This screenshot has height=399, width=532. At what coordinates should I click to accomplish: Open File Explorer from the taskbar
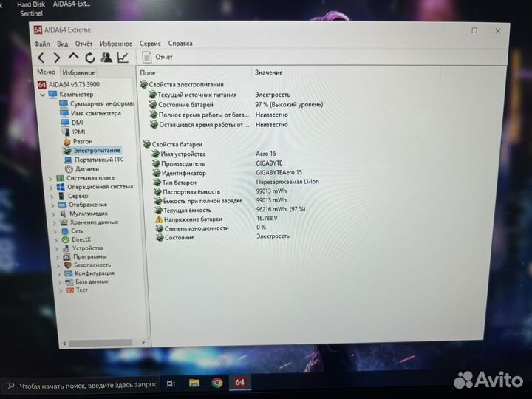194,383
